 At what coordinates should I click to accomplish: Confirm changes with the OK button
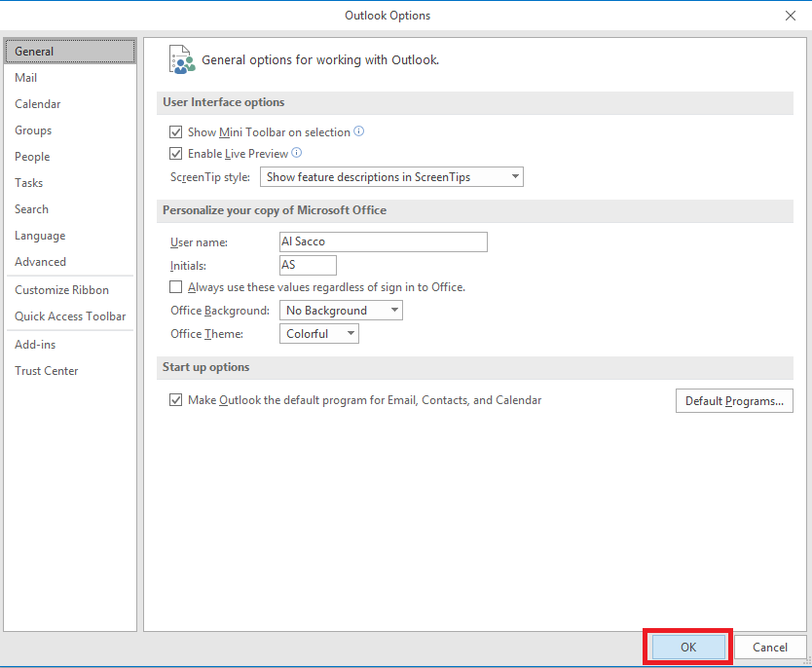(687, 647)
